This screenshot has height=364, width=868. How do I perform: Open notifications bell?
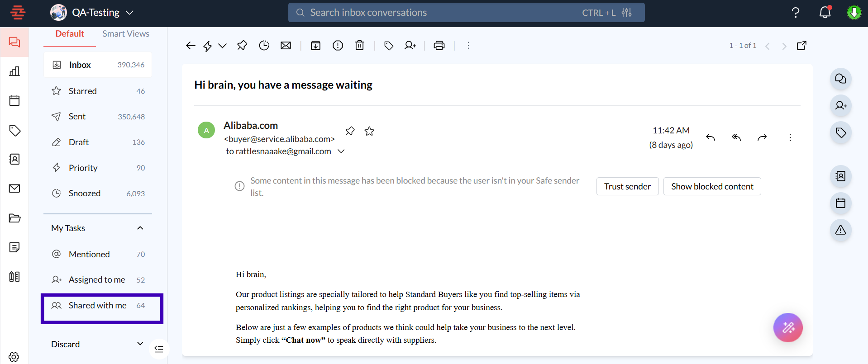(x=825, y=13)
